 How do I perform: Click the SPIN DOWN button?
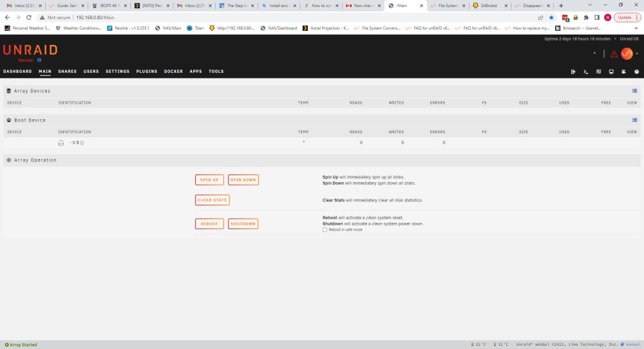point(243,180)
